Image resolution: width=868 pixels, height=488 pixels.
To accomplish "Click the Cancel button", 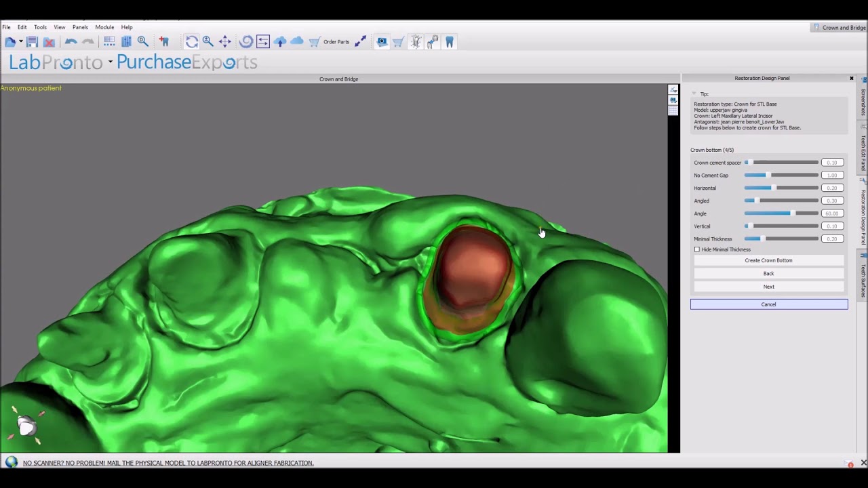I will (769, 304).
